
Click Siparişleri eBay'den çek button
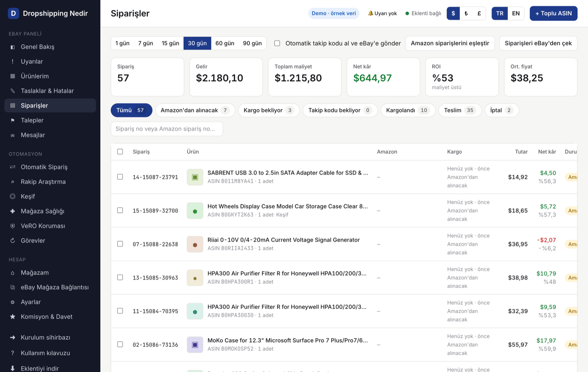coord(538,43)
